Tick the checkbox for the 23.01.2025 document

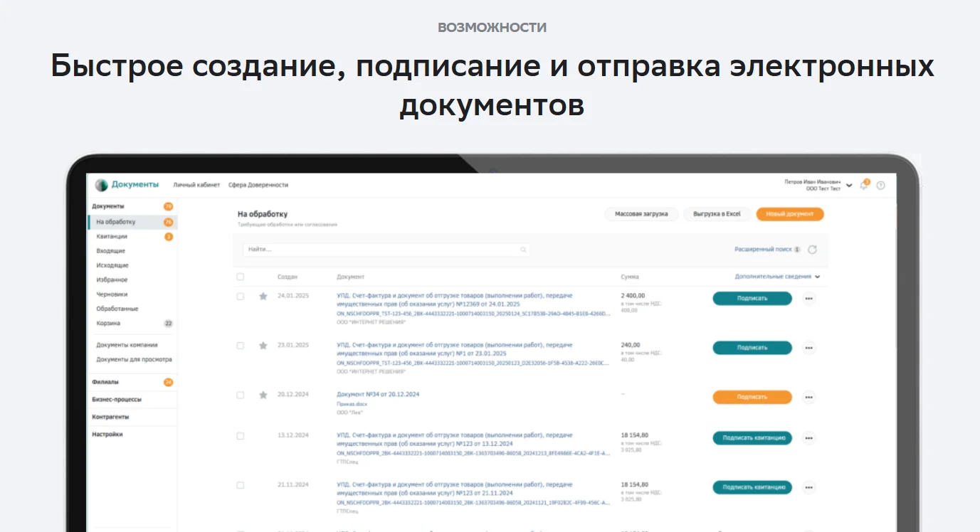240,346
